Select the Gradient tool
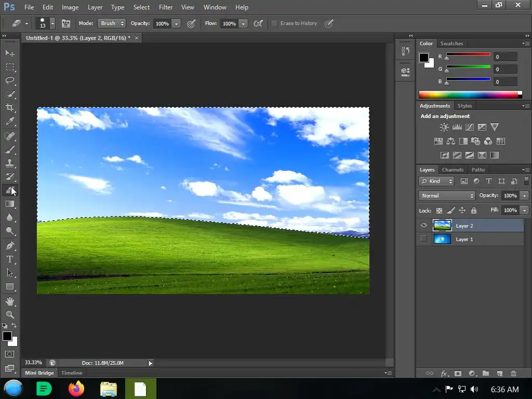532x399 pixels. (10, 204)
